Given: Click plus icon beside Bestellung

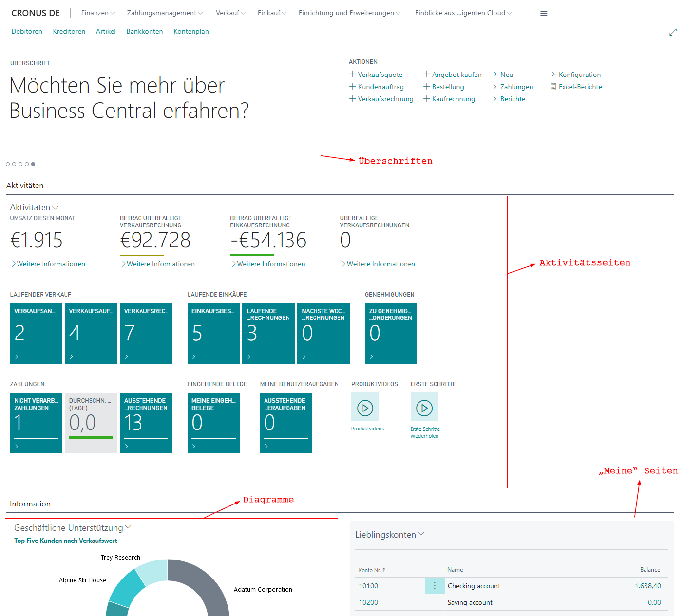Looking at the screenshot, I should tap(426, 86).
